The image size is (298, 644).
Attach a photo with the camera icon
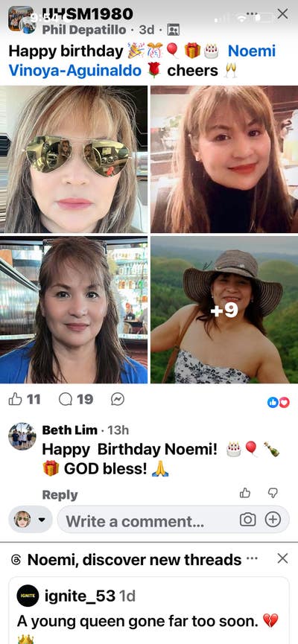(x=247, y=520)
